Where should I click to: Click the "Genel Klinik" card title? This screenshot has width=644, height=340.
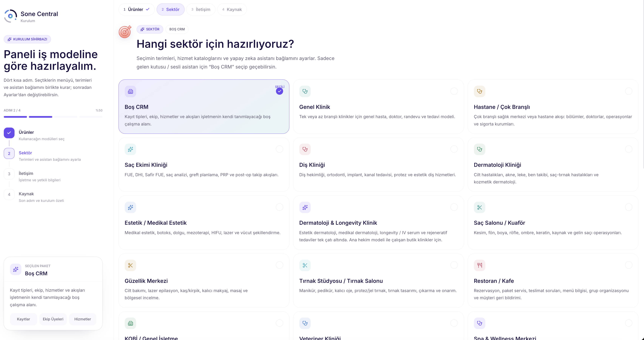pyautogui.click(x=314, y=107)
